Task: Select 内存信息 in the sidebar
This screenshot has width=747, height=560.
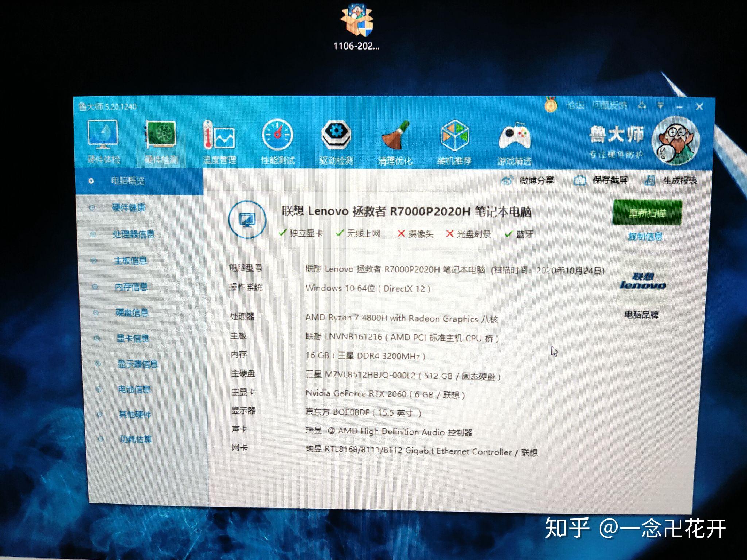Action: click(131, 287)
